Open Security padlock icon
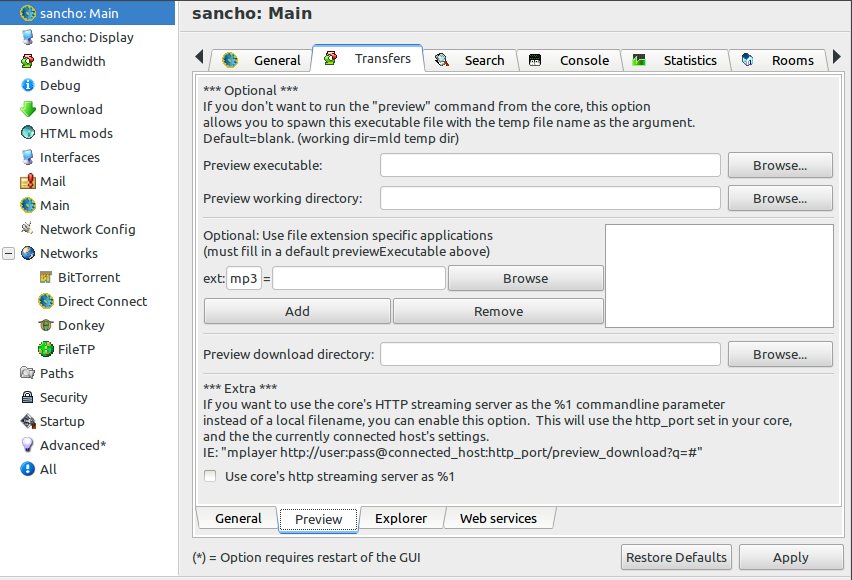The width and height of the screenshot is (852, 580). coord(27,397)
